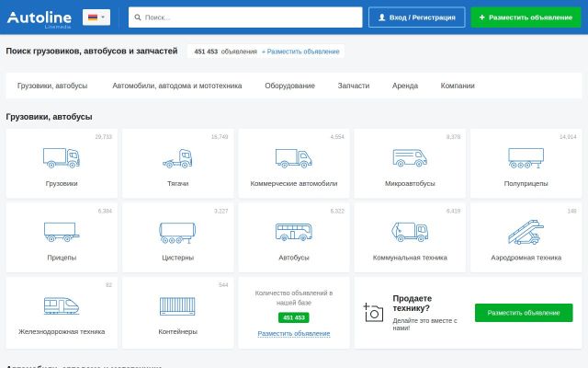588x368 pixels.
Task: Click the Грузовики category label
Action: (62, 184)
